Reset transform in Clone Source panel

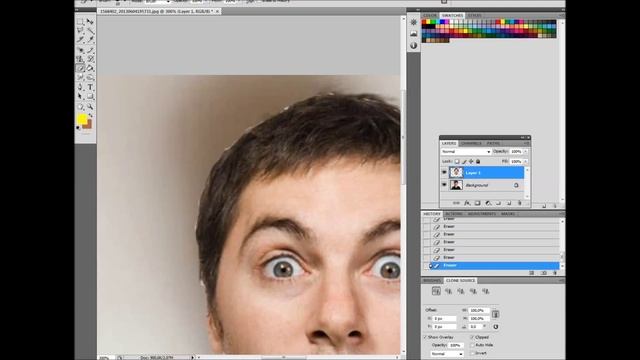pyautogui.click(x=496, y=327)
